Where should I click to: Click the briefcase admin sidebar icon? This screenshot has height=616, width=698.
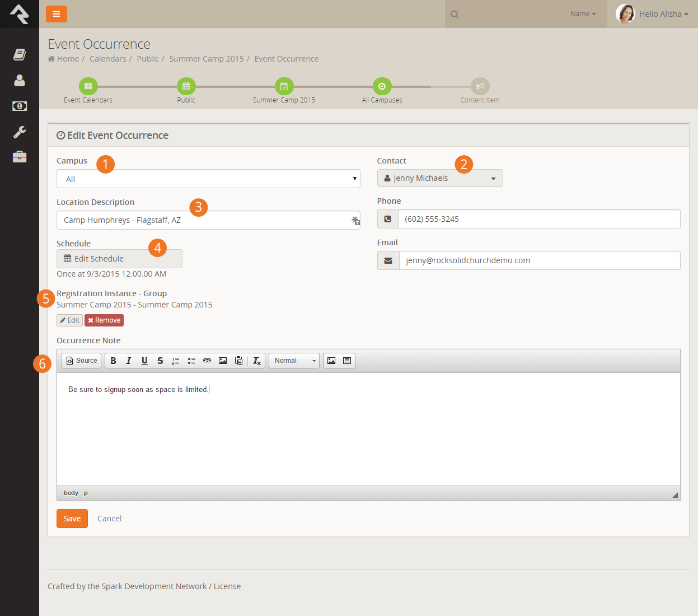tap(20, 157)
